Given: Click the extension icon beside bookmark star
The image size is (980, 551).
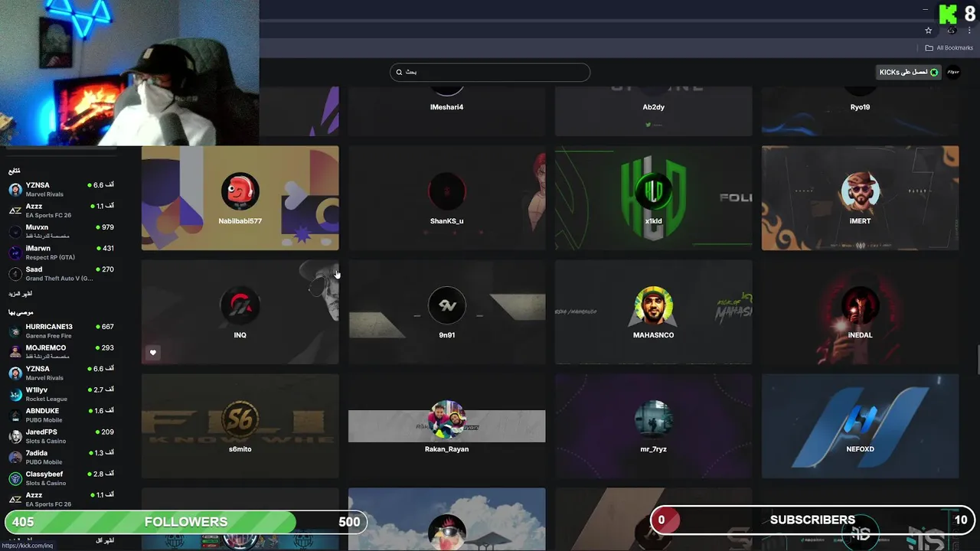Looking at the screenshot, I should coord(952,31).
